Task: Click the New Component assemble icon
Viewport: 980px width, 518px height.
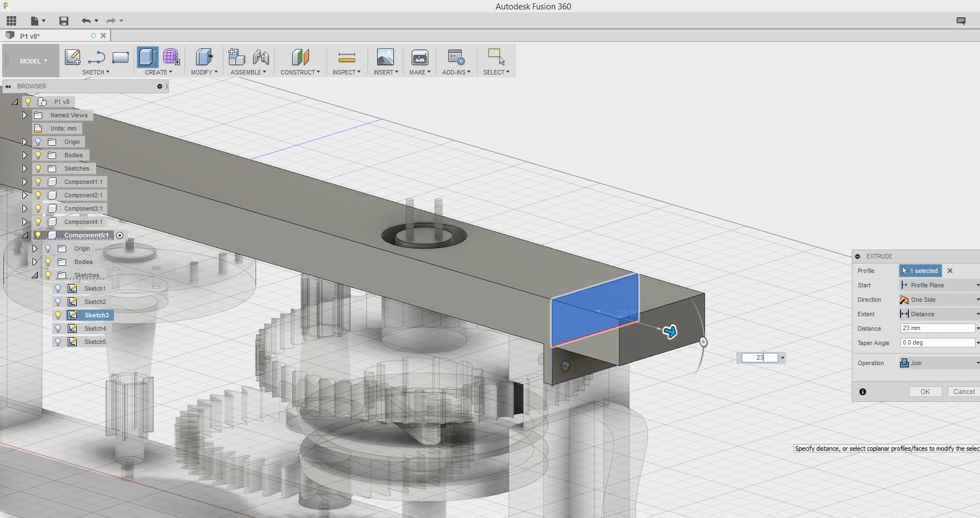Action: pos(237,57)
